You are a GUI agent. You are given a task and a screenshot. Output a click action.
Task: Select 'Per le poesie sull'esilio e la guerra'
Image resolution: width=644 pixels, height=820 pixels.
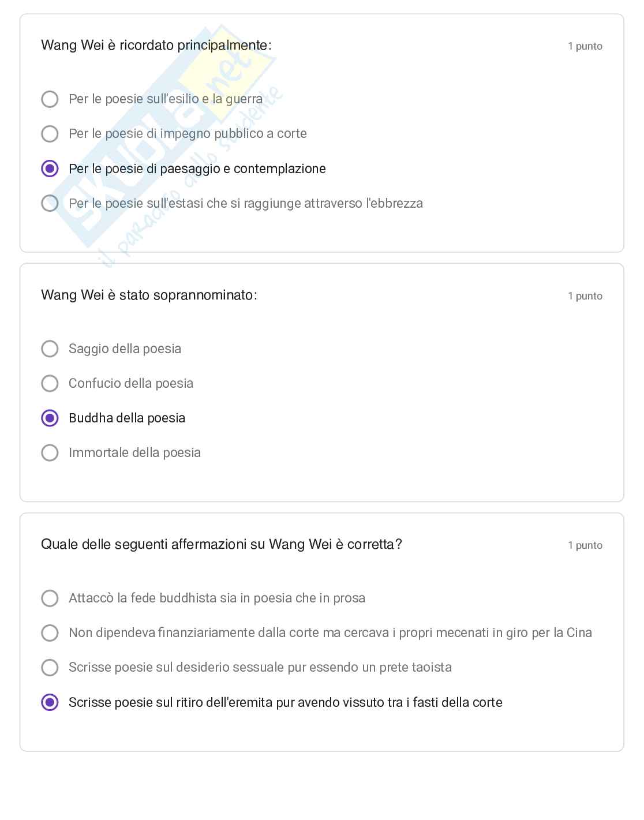(x=50, y=99)
